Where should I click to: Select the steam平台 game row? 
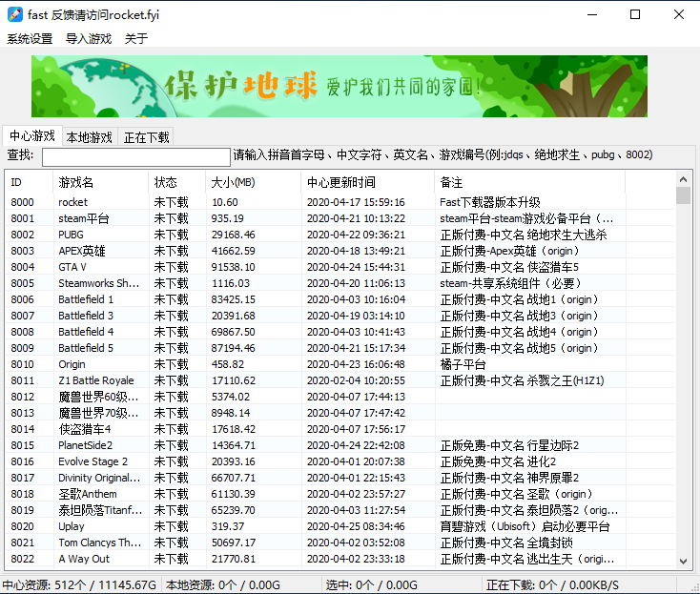point(340,218)
